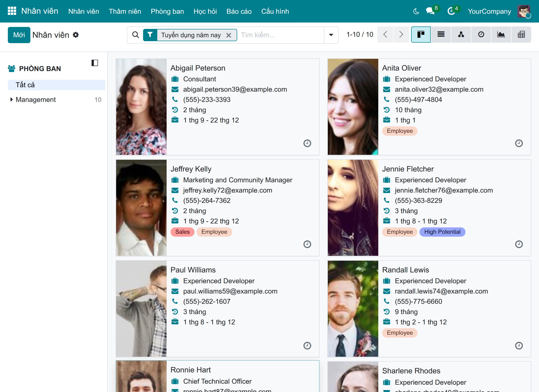The width and height of the screenshot is (539, 392).
Task: Open the search options dropdown arrow
Action: [x=331, y=35]
